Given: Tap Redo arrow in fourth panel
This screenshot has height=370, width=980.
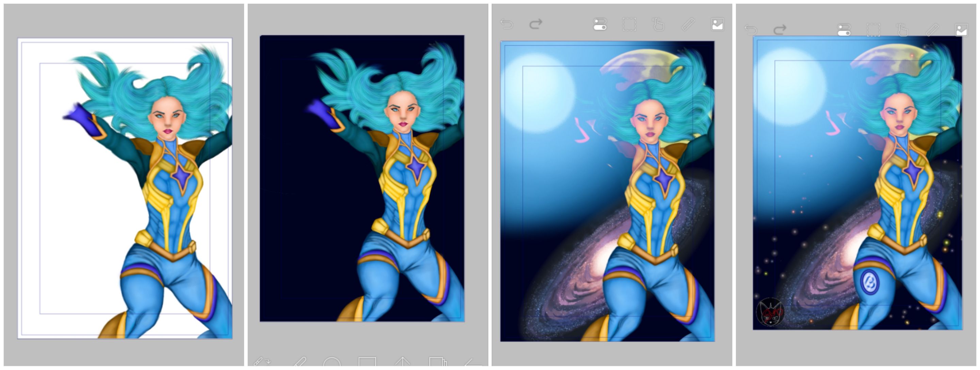Looking at the screenshot, I should tap(780, 30).
